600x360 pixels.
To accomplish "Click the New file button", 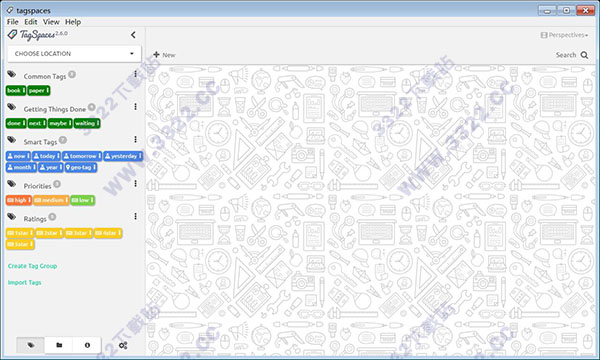I will click(164, 55).
